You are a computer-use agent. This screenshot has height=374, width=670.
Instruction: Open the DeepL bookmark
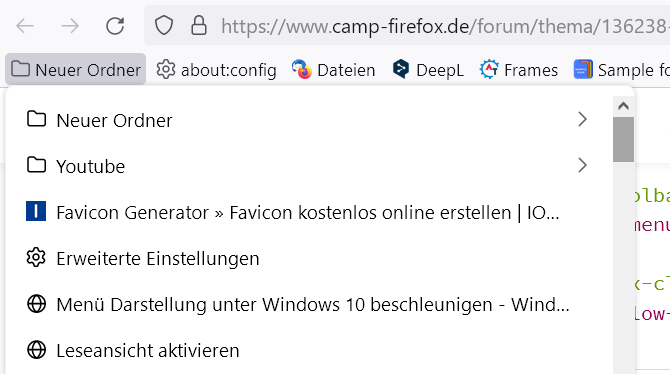tap(428, 70)
